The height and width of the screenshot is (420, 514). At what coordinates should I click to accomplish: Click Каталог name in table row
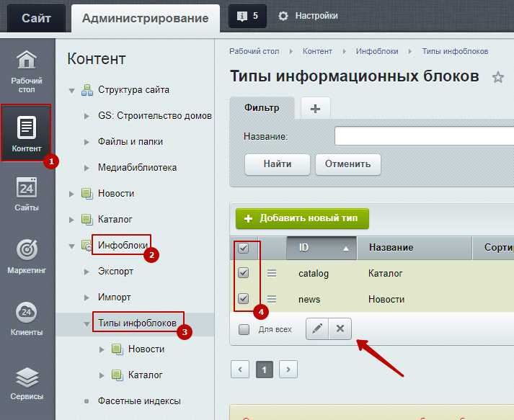coord(385,273)
